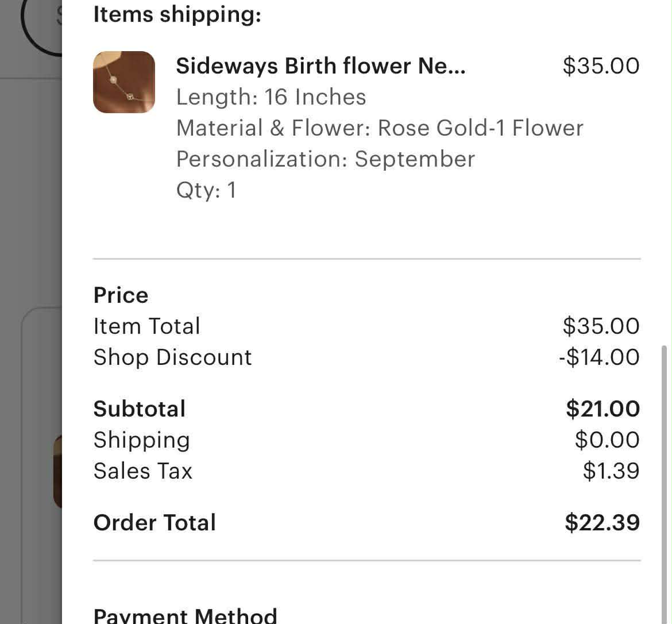672x624 pixels.
Task: Select the Length: 16 Inches text
Action: pos(271,97)
